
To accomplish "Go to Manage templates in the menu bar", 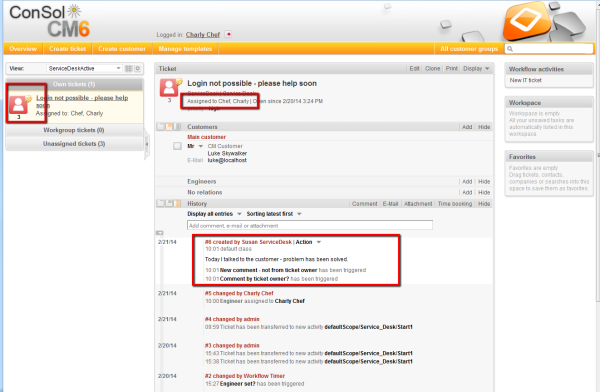I will pos(185,49).
